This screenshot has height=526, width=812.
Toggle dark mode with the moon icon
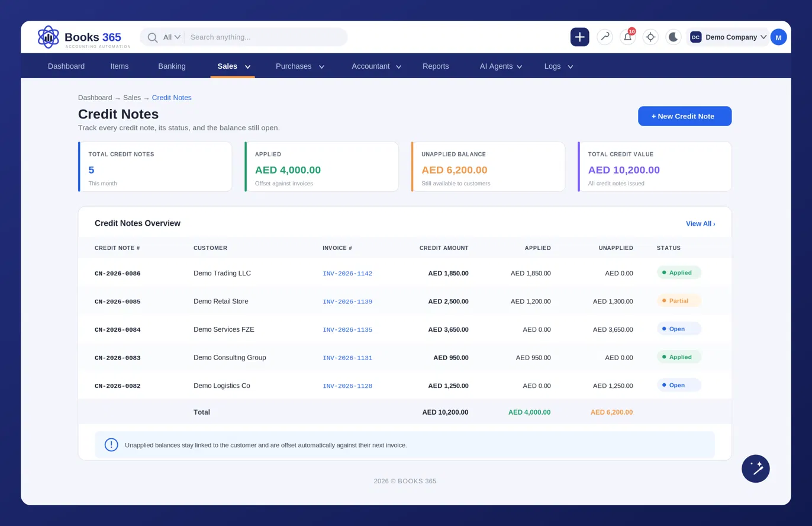[674, 37]
